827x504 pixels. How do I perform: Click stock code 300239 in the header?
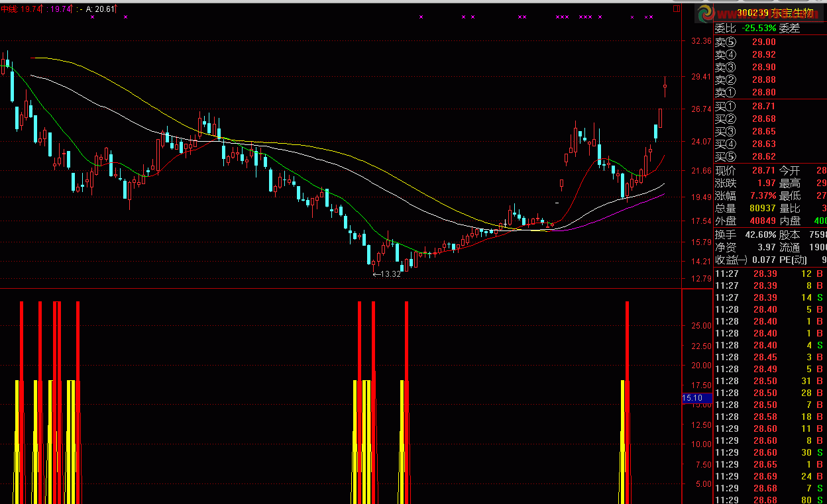point(753,13)
